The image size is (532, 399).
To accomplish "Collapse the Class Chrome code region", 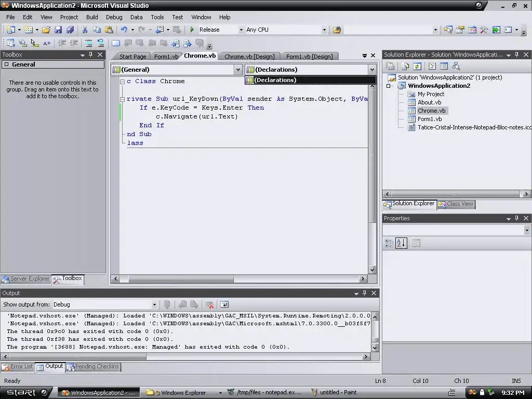I will pos(122,82).
